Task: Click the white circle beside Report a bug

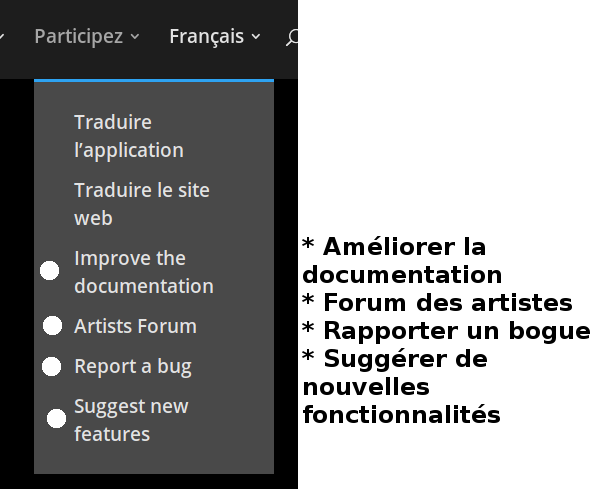Action: tap(52, 367)
